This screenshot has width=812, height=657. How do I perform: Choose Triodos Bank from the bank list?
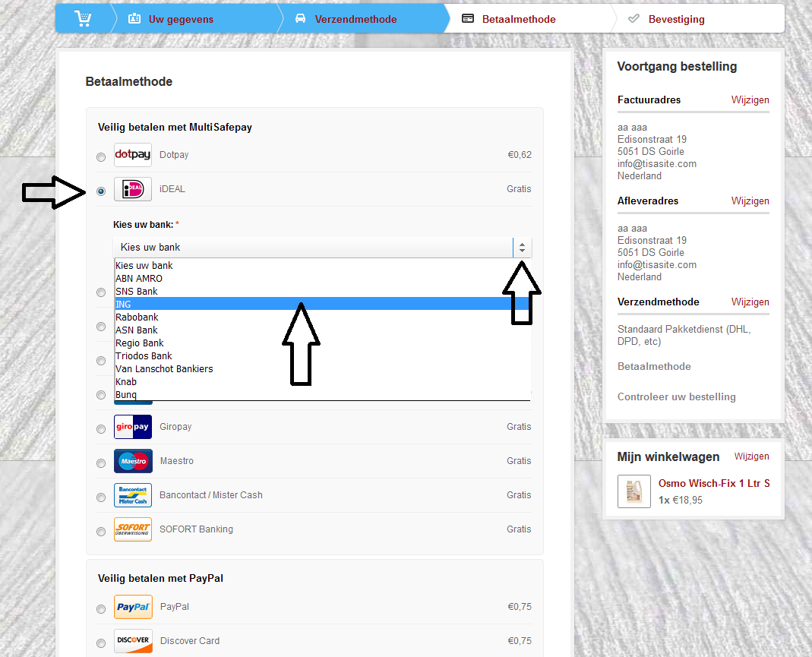point(323,355)
